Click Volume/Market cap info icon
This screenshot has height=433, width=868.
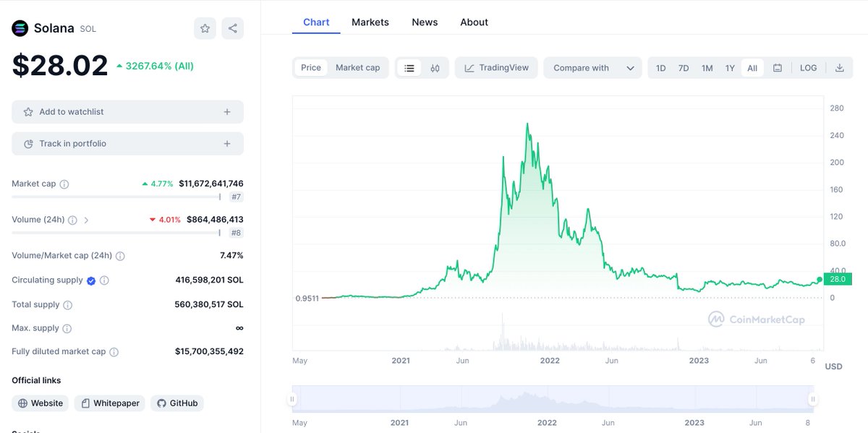tap(120, 256)
